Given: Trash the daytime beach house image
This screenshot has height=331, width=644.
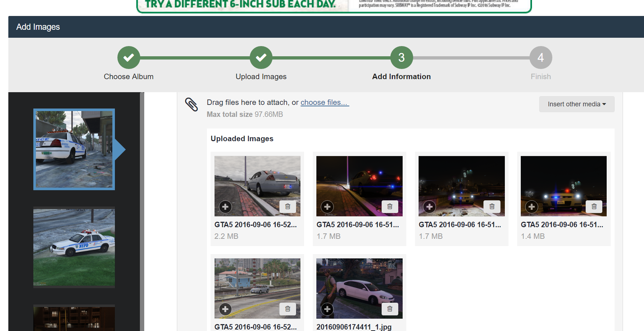Looking at the screenshot, I should [x=288, y=309].
